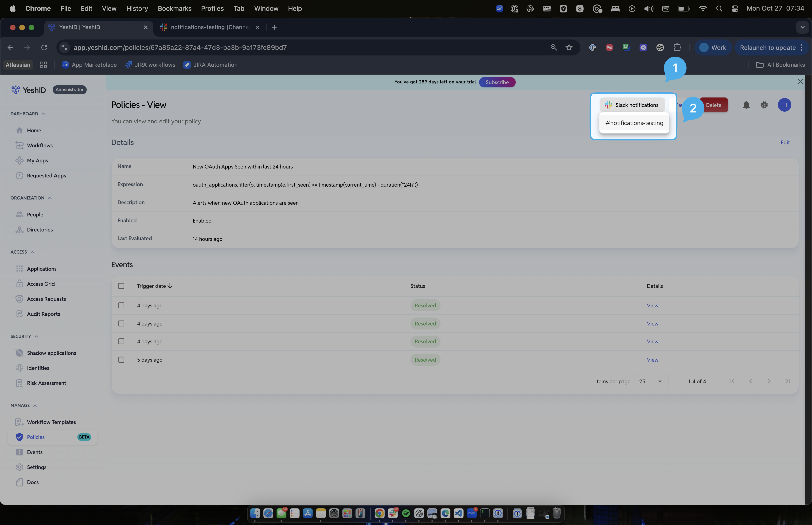
Task: Open the items per page dropdown
Action: pos(651,381)
